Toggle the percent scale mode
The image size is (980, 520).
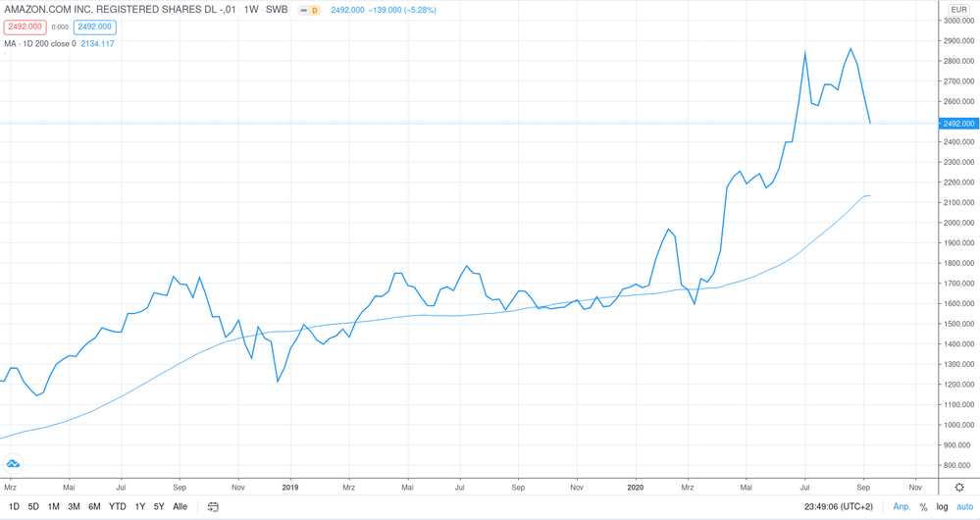pyautogui.click(x=923, y=506)
